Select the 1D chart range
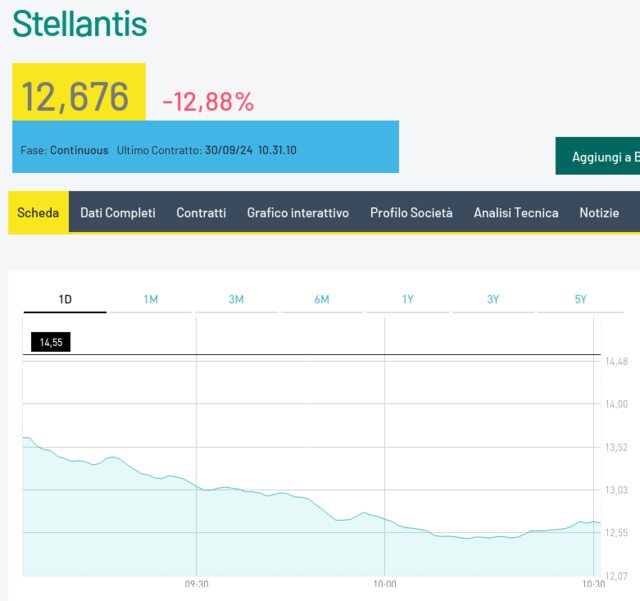Viewport: 640px width, 601px height. [x=65, y=300]
